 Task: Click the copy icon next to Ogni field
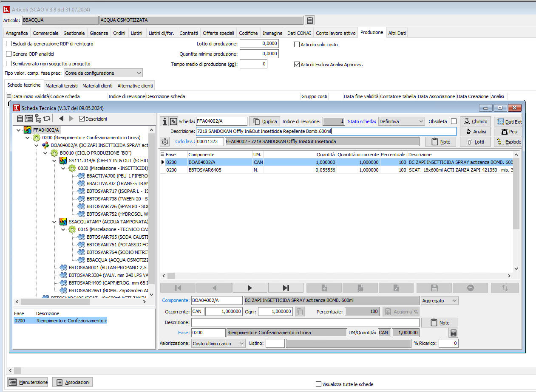[300, 312]
